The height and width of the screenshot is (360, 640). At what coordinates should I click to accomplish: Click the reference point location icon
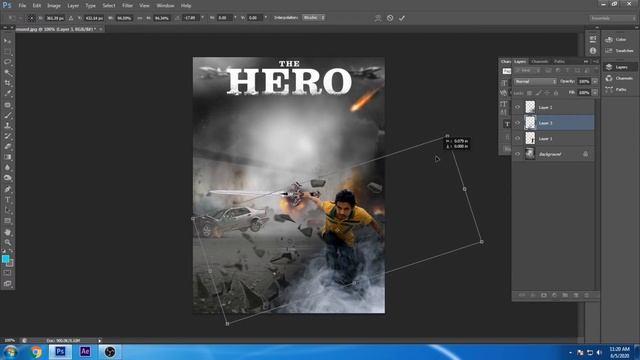tap(31, 18)
